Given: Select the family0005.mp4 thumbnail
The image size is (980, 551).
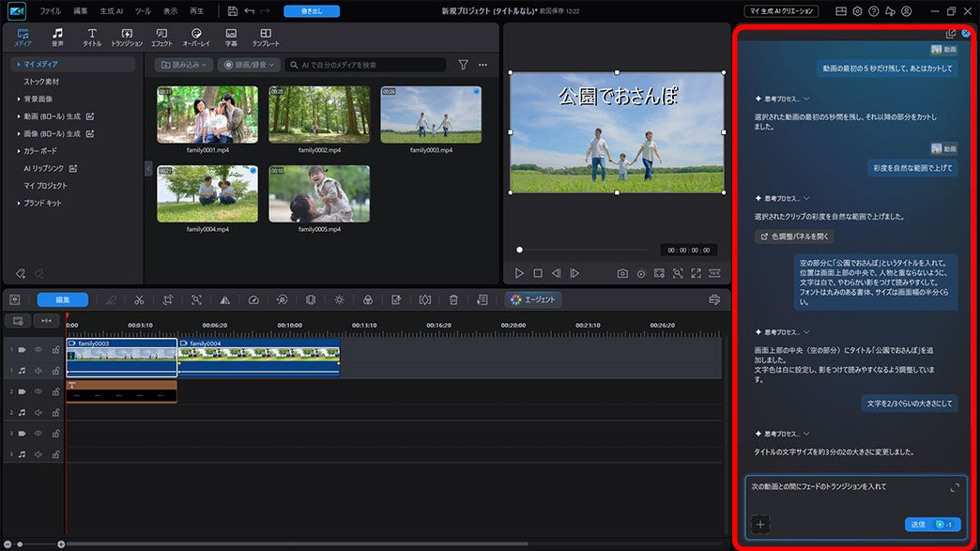Looking at the screenshot, I should pyautogui.click(x=319, y=193).
